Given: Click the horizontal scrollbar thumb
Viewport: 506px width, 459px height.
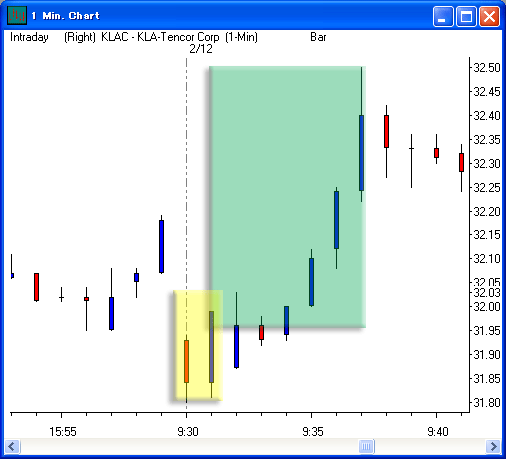Looking at the screenshot, I should click(366, 446).
